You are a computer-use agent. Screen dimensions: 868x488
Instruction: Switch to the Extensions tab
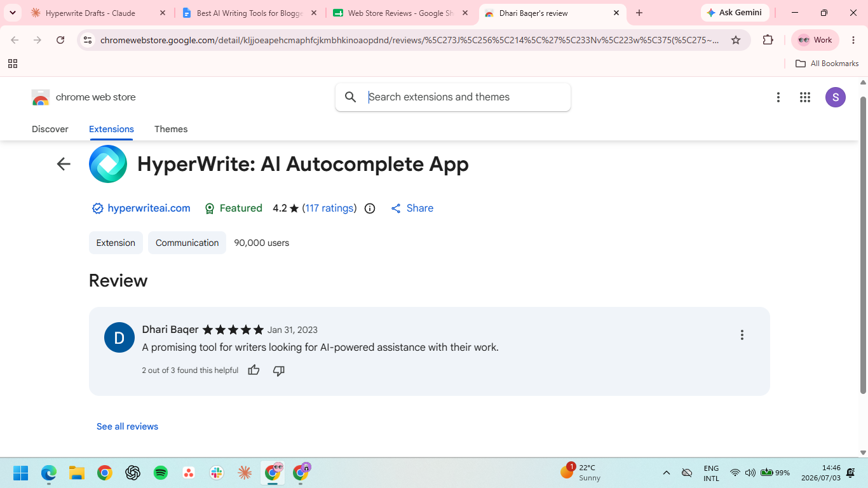pos(111,129)
